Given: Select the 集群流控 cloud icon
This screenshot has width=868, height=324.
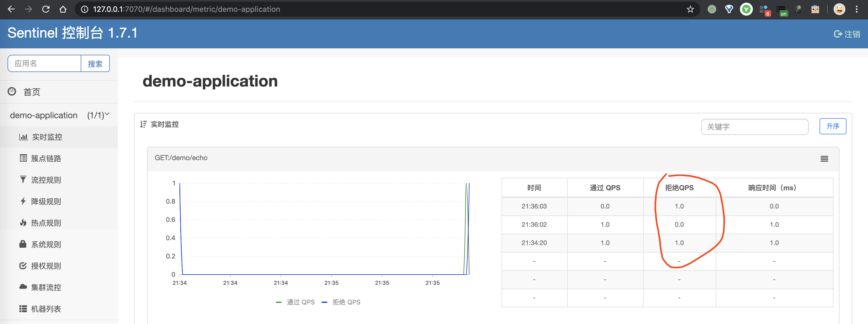Looking at the screenshot, I should (x=23, y=287).
